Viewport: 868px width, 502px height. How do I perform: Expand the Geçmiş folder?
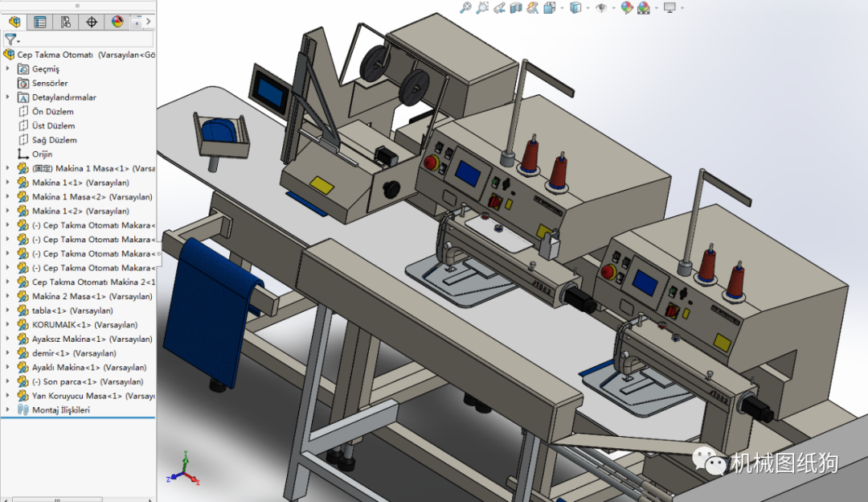coord(7,68)
